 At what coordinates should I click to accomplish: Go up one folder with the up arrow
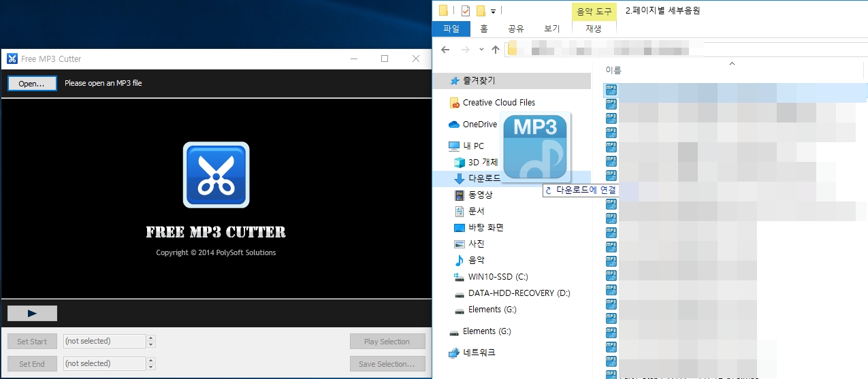[x=496, y=50]
